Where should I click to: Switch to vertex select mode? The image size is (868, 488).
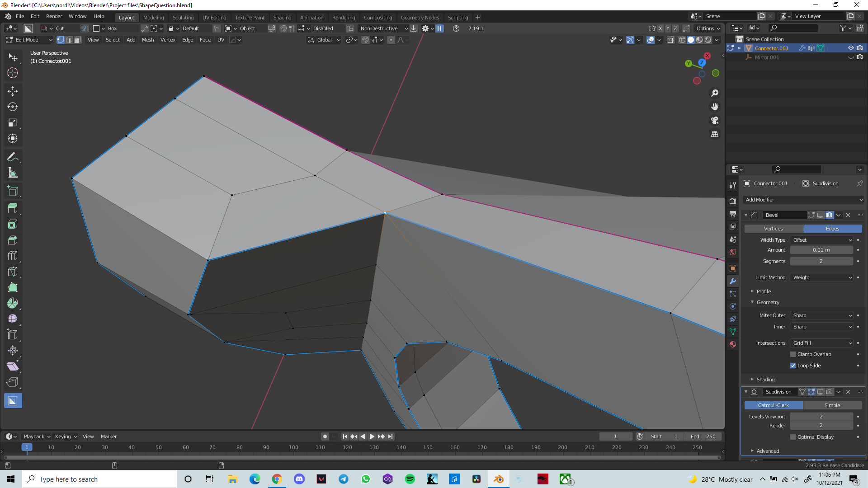click(61, 40)
